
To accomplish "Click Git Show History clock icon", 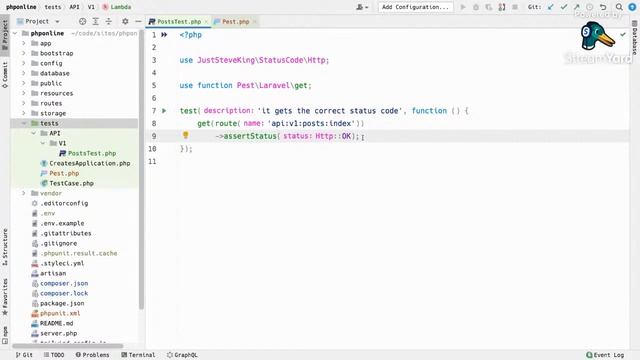I will (590, 7).
